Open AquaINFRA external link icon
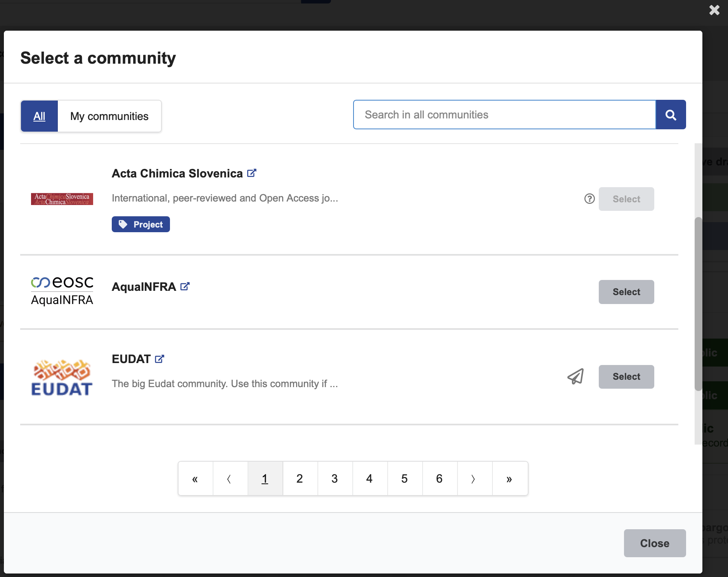 coord(185,286)
